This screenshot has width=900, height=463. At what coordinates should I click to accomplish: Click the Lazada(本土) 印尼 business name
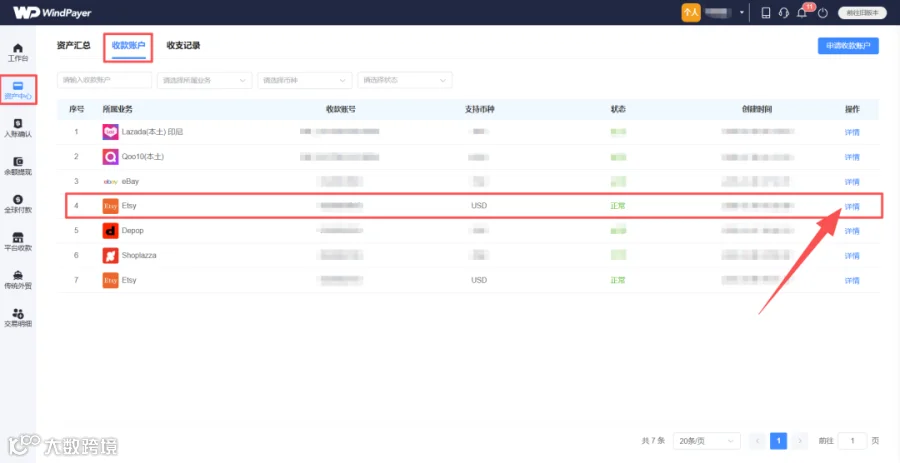pyautogui.click(x=152, y=132)
